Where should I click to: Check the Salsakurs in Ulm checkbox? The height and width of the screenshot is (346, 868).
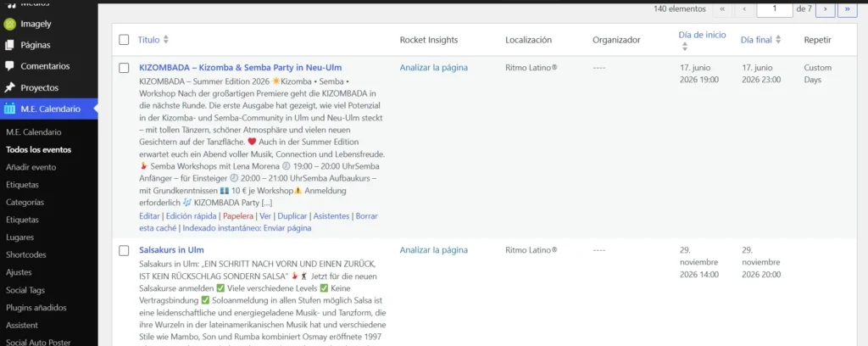point(124,250)
